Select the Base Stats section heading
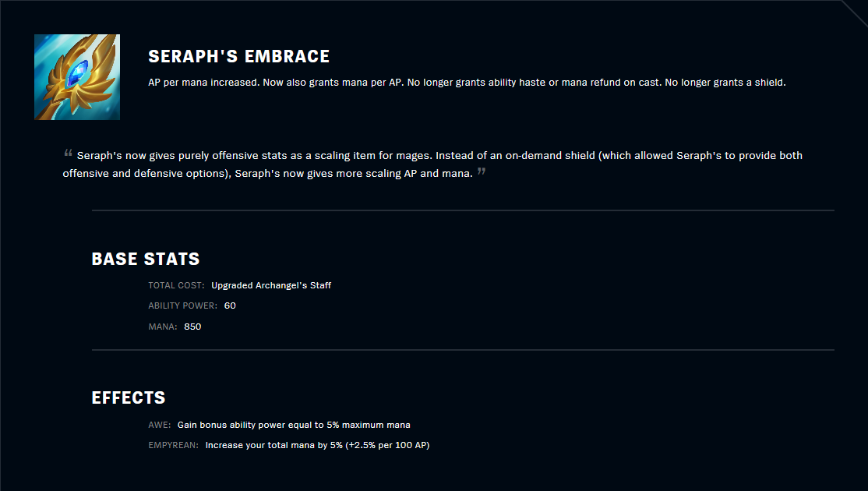This screenshot has height=491, width=868. coord(146,260)
